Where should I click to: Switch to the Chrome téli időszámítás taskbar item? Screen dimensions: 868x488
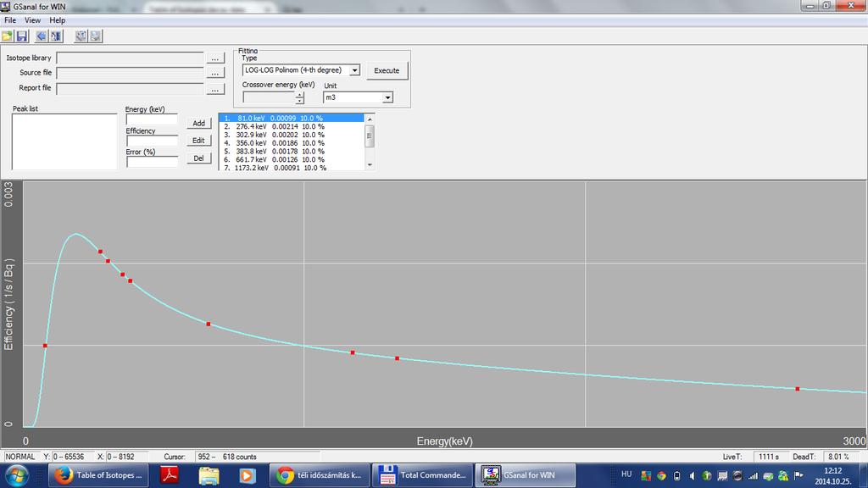pos(320,475)
